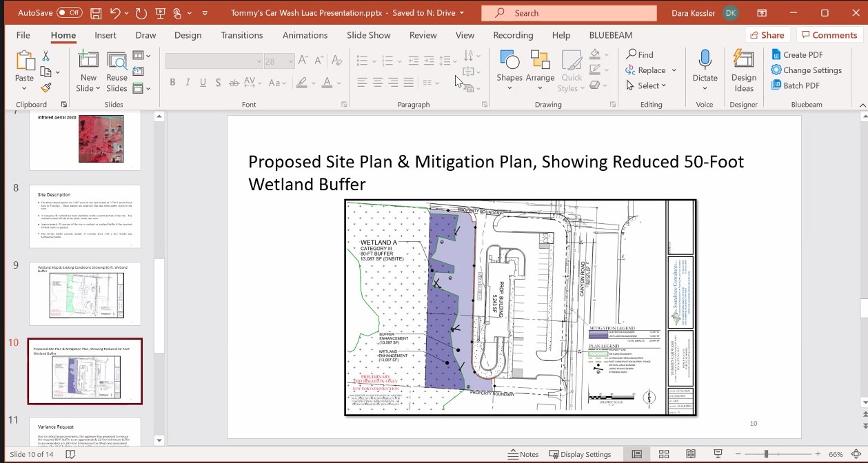Open the File menu

[23, 35]
